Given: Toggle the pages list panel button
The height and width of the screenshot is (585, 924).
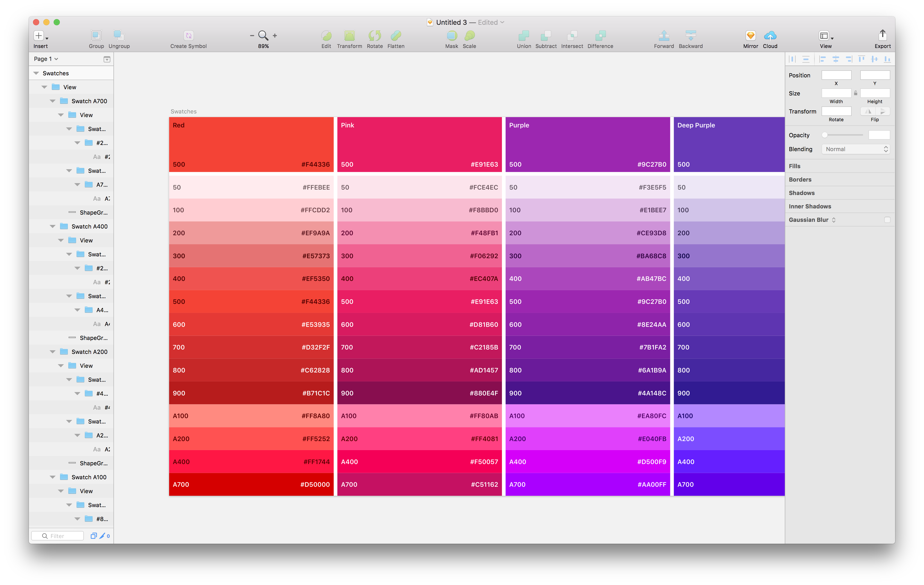Looking at the screenshot, I should 107,59.
